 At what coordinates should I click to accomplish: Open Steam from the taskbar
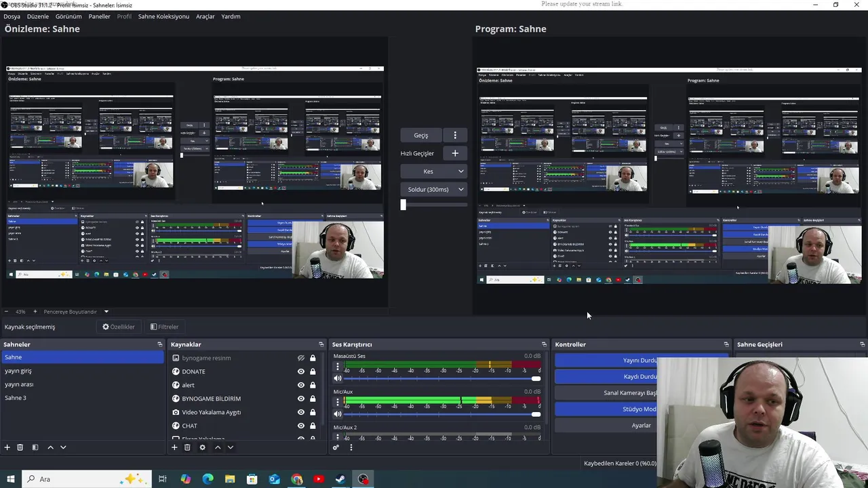341,479
